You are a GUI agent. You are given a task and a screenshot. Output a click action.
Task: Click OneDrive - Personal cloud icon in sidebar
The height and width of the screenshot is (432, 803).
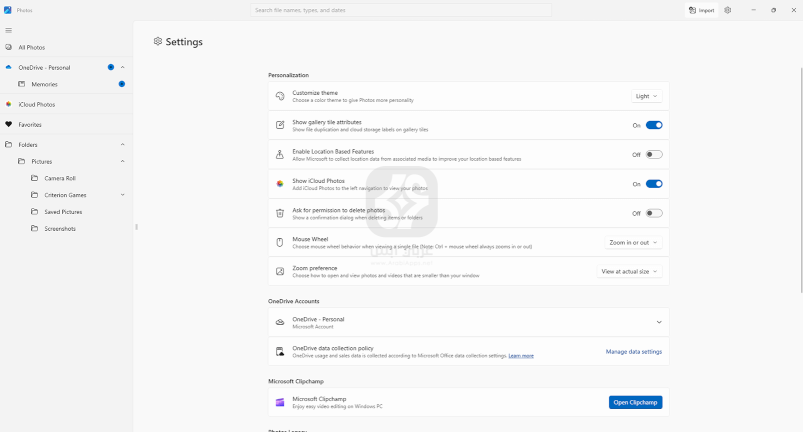coord(8,67)
